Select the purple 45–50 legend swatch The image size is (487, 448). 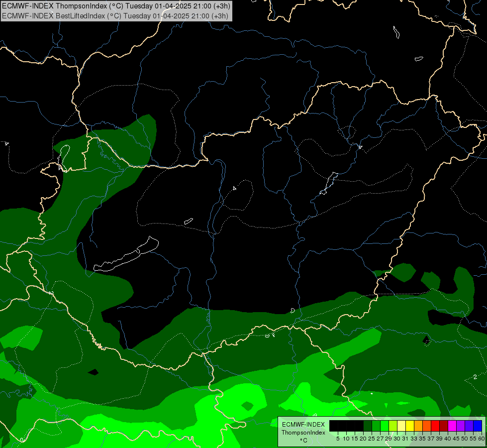(461, 426)
